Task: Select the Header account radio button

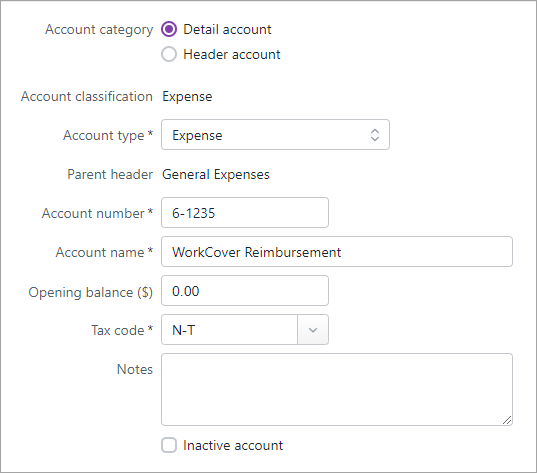Action: 169,54
